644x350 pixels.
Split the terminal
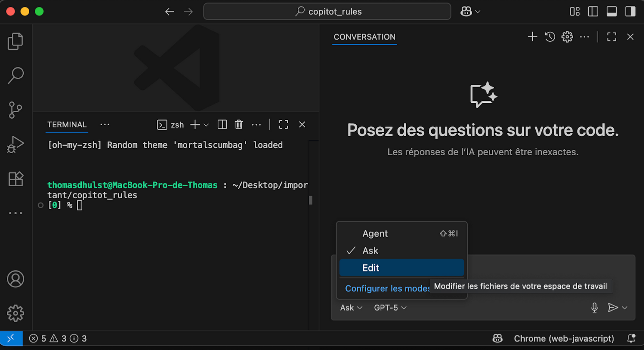click(222, 124)
